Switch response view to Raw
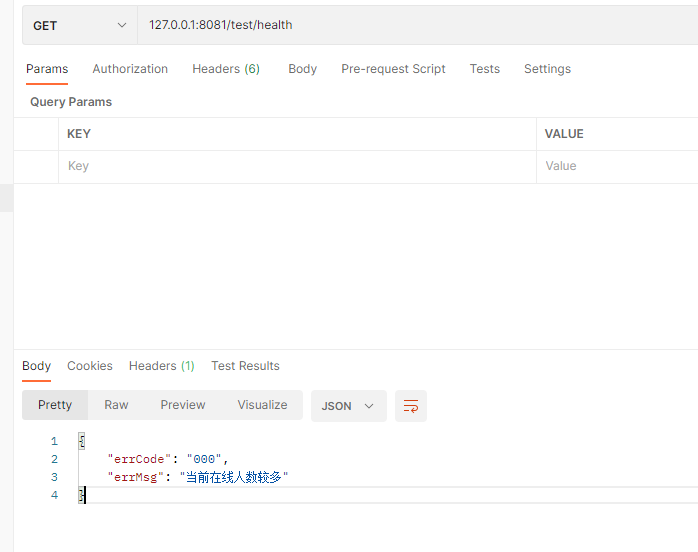Image resolution: width=698 pixels, height=552 pixels. [116, 405]
